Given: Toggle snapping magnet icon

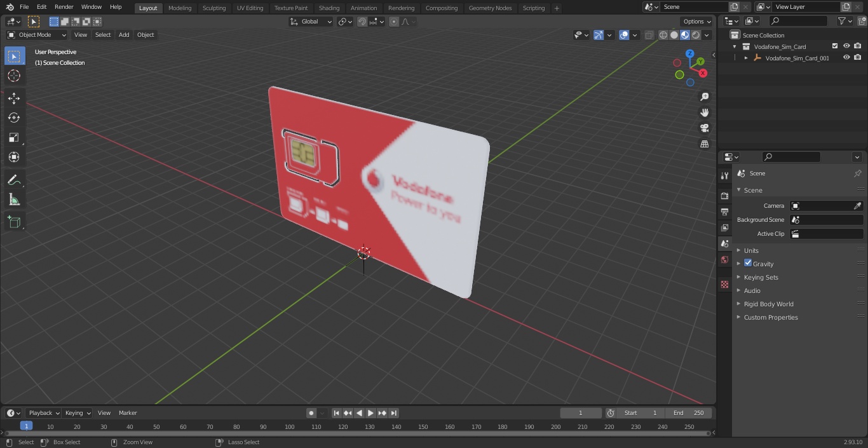Looking at the screenshot, I should point(362,22).
